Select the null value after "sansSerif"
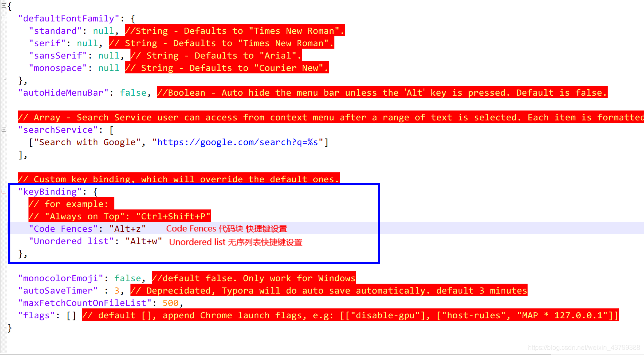 coord(109,56)
